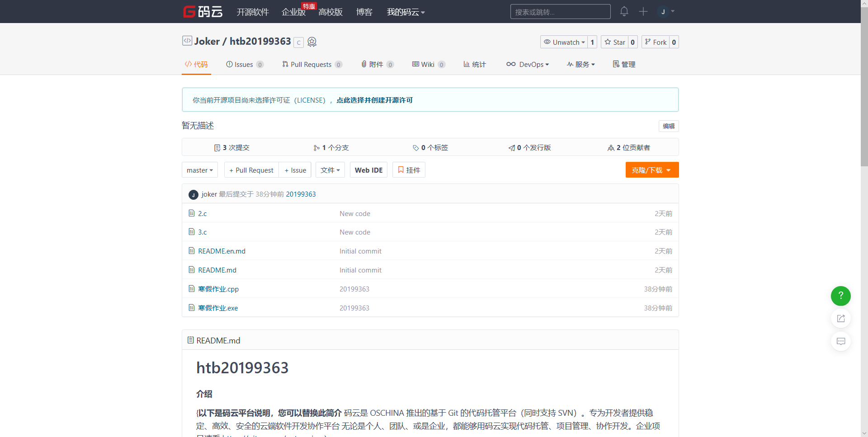Click the 挂件 button
The image size is (868, 437).
[409, 170]
